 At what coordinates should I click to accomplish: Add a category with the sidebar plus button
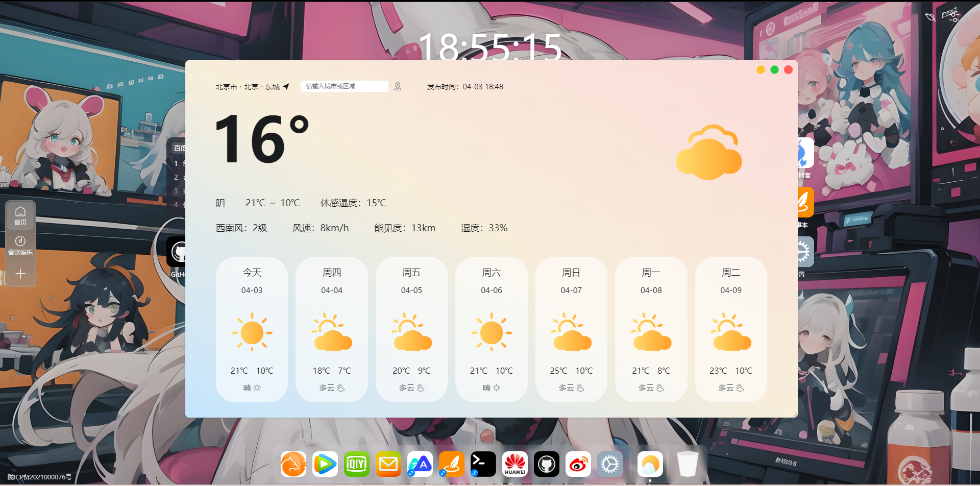pos(20,274)
